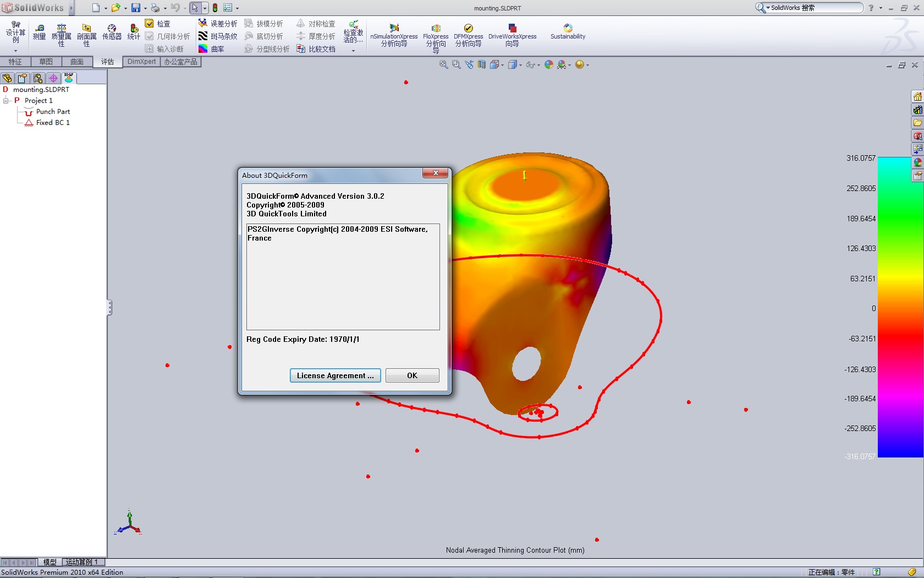Open the 测量 measure tool
The height and width of the screenshot is (578, 924).
tap(39, 32)
